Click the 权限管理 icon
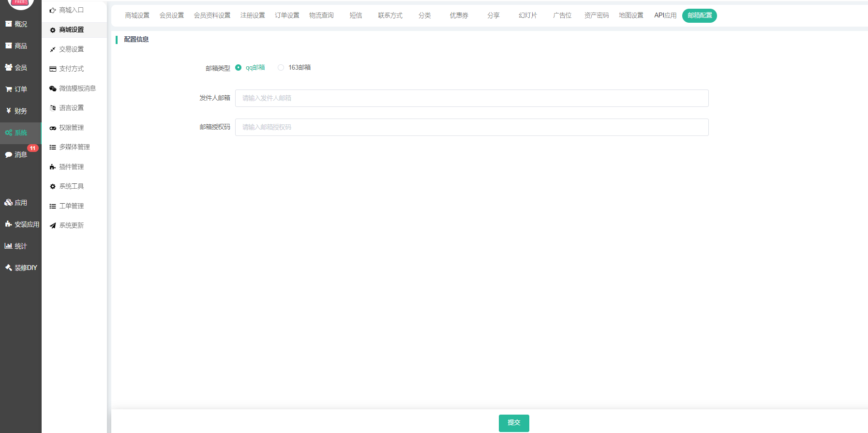 point(53,128)
